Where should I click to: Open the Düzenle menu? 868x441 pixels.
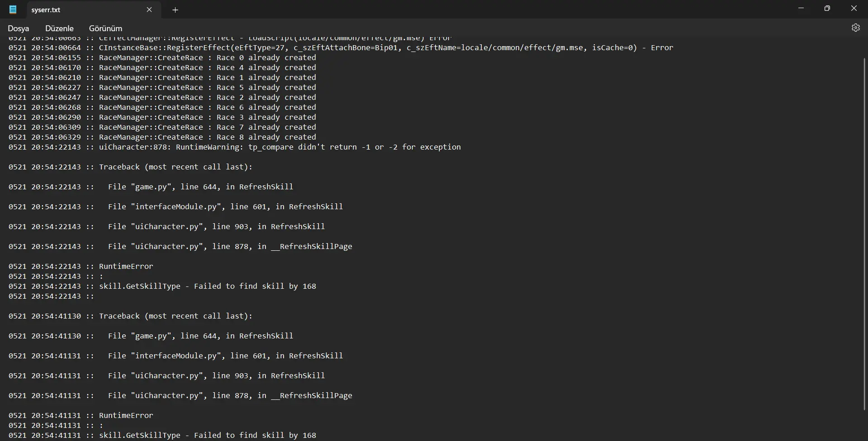59,28
